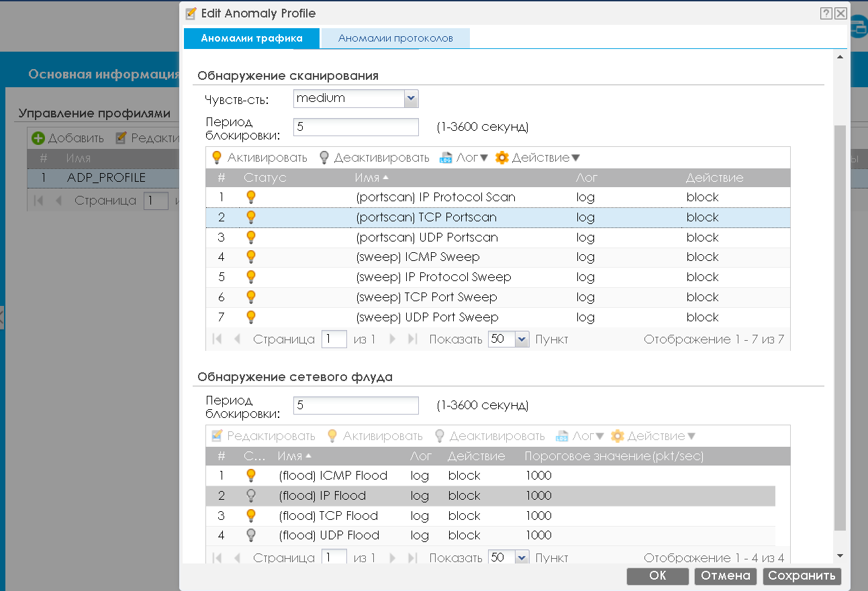Toggle status bulb for TCP Portscan rule

tap(251, 217)
